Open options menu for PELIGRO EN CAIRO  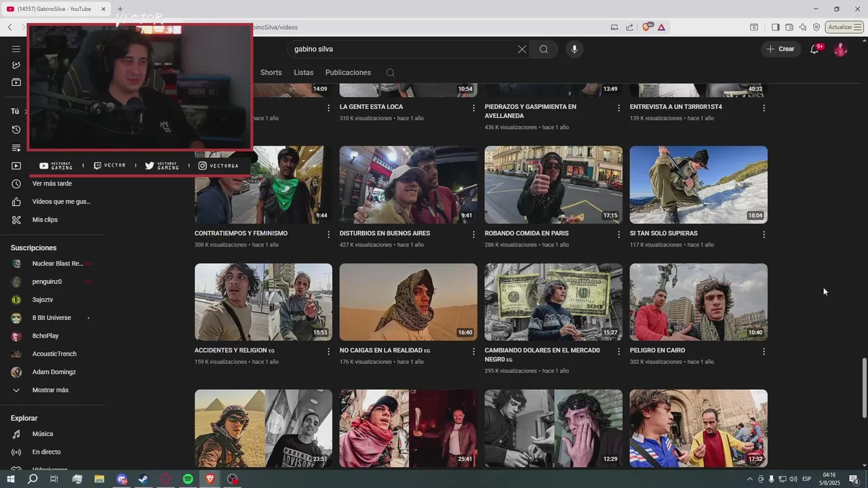[x=764, y=352]
